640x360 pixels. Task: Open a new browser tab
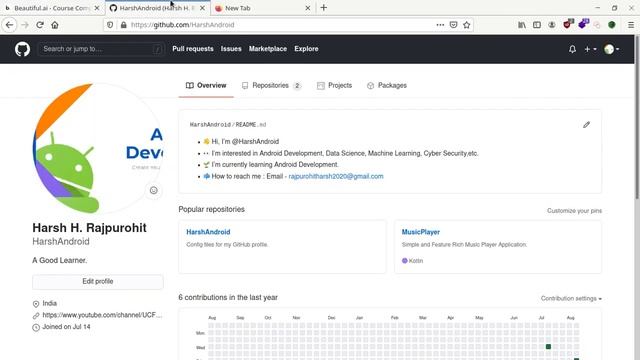click(324, 8)
